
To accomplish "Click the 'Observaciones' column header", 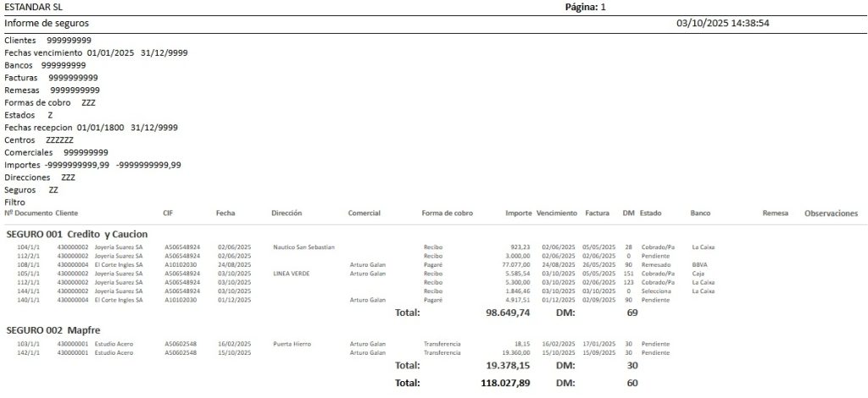I will click(x=831, y=214).
